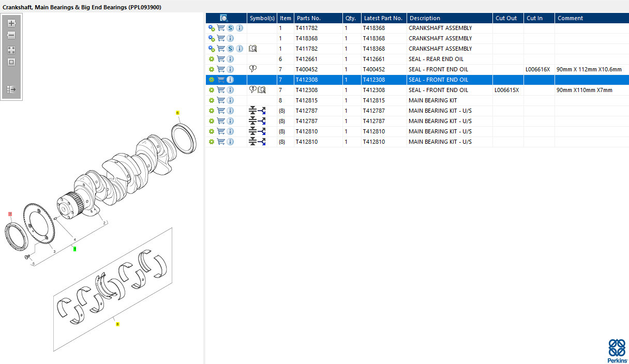Select yellow callout 6 on the diagram

click(x=178, y=113)
